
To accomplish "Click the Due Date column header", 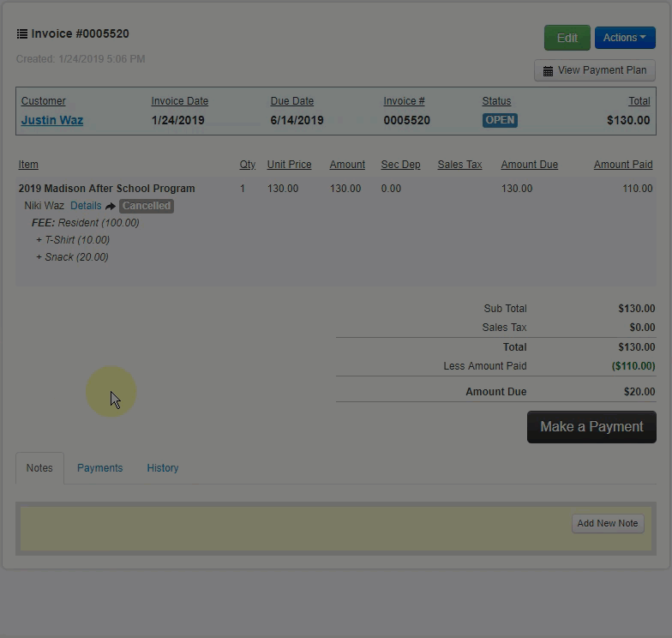I will (291, 101).
